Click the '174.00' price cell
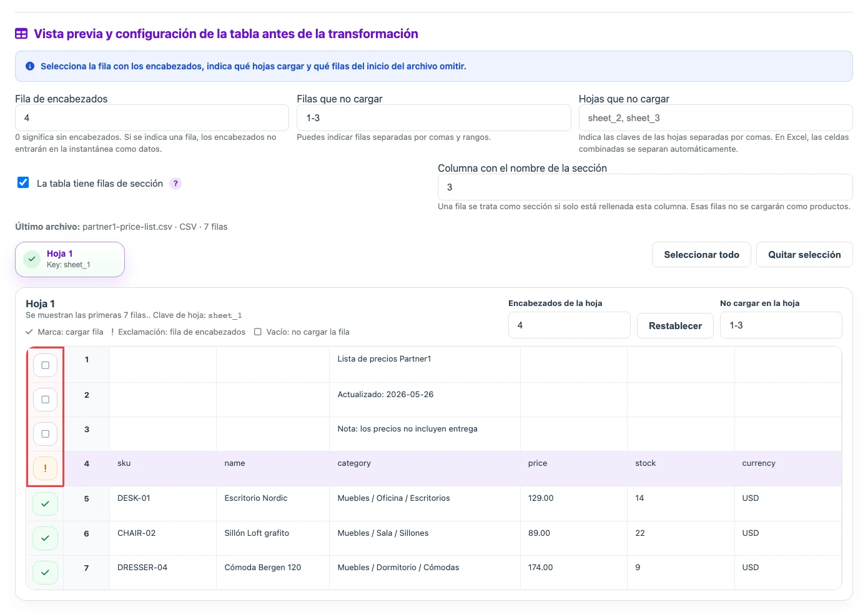The image size is (868, 612). (x=574, y=573)
